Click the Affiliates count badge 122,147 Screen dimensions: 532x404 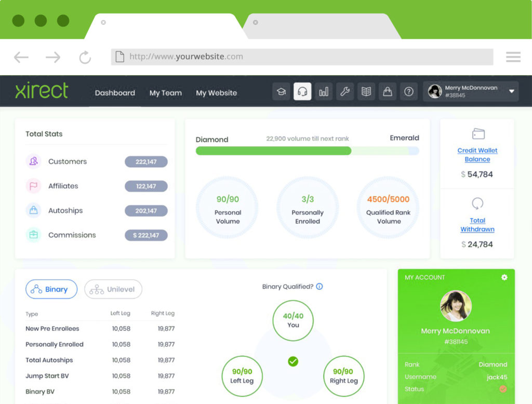[146, 186]
